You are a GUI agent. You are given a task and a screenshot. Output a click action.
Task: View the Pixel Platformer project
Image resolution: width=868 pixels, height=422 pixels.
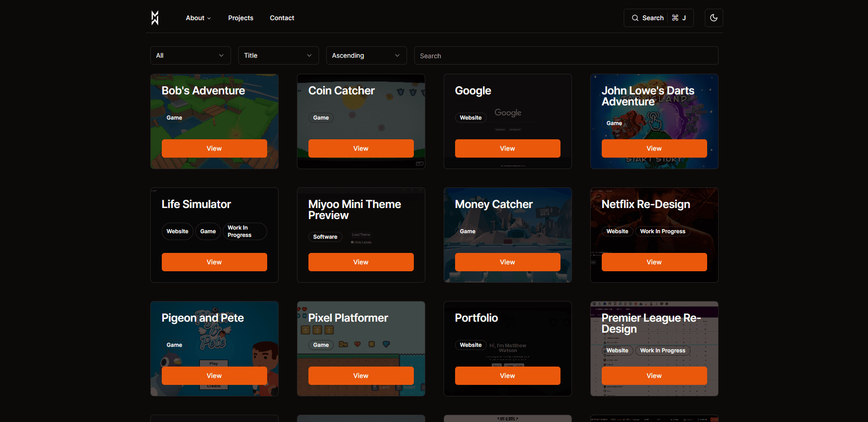361,376
